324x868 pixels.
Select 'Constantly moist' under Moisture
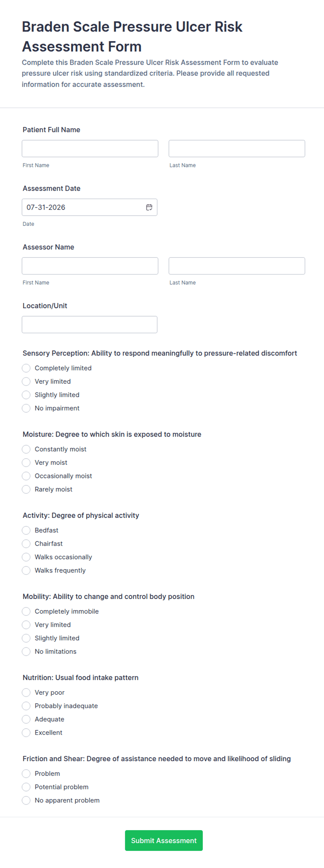[x=26, y=449]
